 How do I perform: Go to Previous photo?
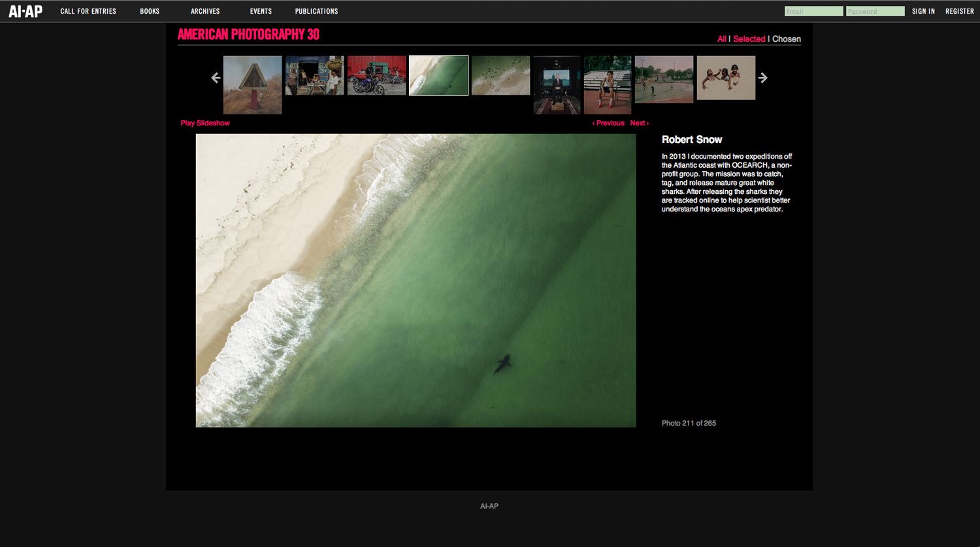point(608,123)
